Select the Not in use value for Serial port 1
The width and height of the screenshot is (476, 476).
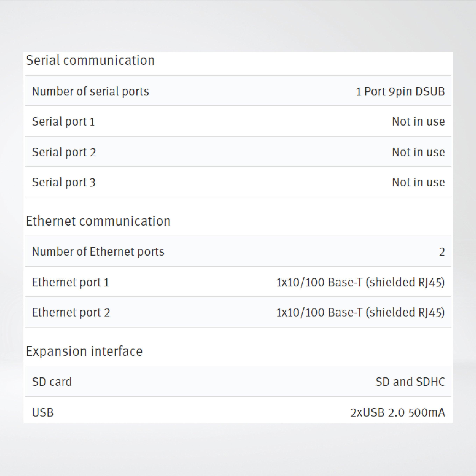click(x=419, y=121)
